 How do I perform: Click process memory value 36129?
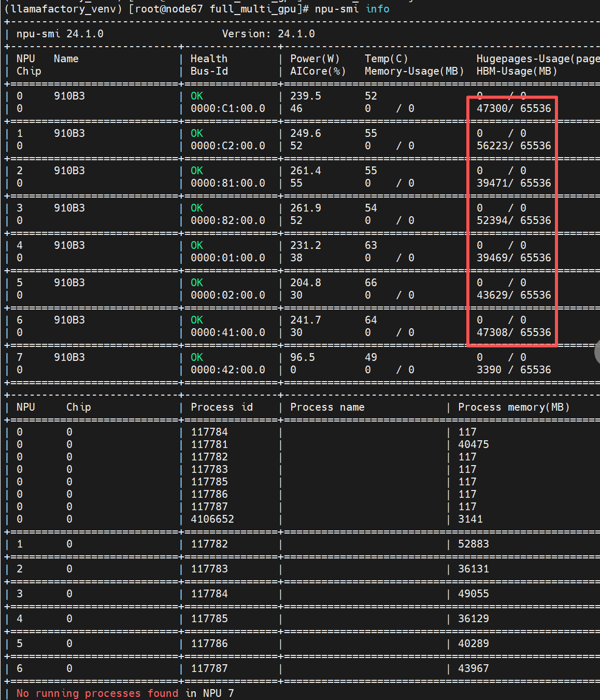point(474,619)
